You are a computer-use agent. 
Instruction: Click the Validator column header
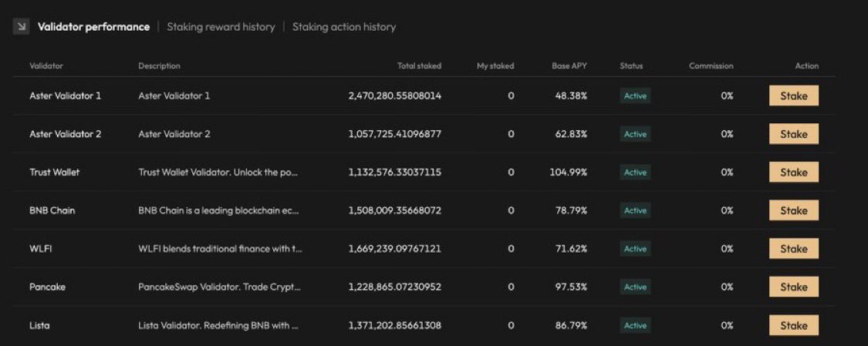coord(46,66)
